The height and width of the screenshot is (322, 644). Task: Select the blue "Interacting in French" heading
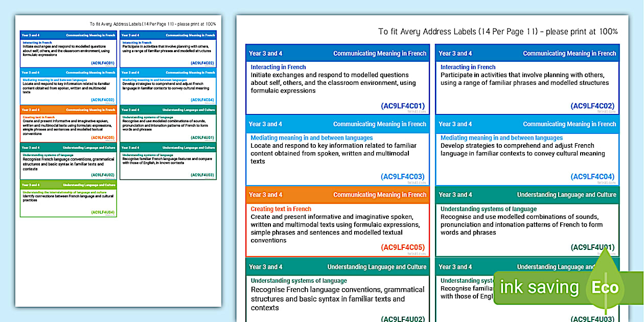click(278, 67)
